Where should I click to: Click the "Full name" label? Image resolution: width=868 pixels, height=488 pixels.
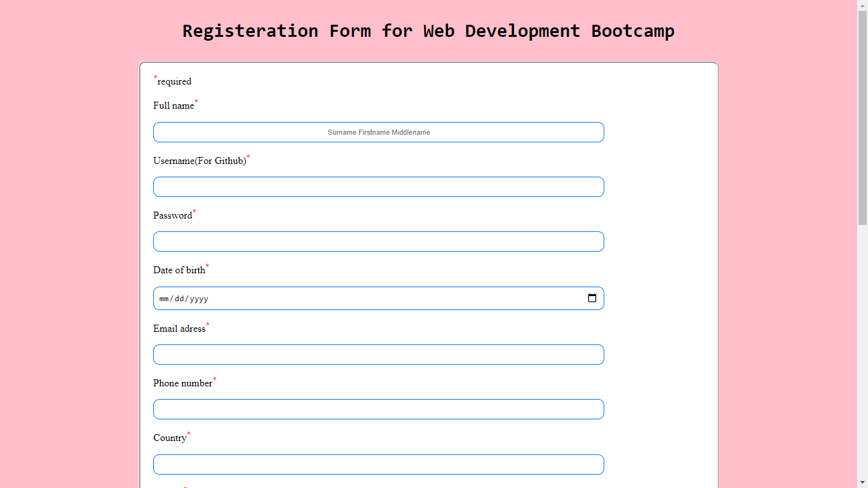[173, 105]
